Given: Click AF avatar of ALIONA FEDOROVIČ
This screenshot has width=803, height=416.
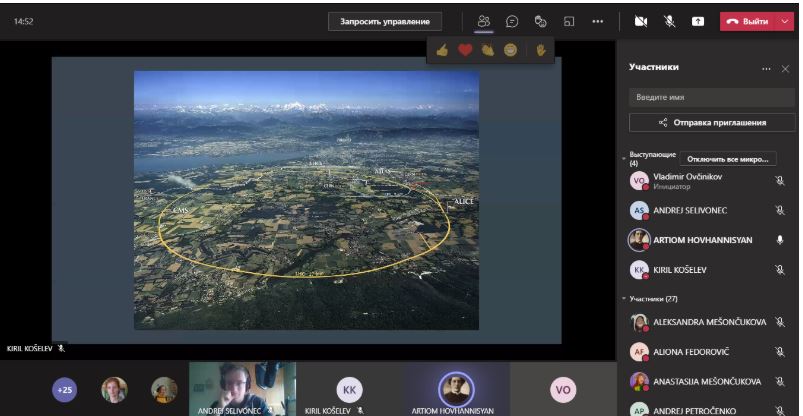Looking at the screenshot, I should (639, 352).
